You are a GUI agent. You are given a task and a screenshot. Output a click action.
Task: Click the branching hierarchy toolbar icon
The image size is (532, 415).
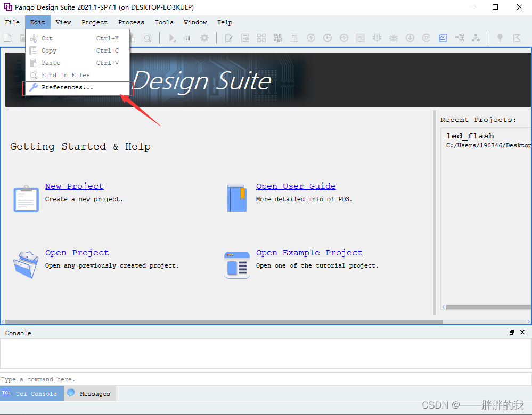460,38
